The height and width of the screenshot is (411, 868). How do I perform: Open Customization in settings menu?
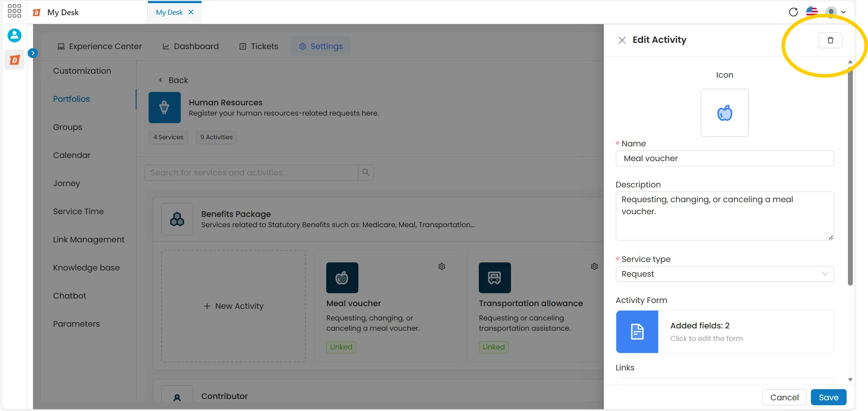click(x=82, y=71)
